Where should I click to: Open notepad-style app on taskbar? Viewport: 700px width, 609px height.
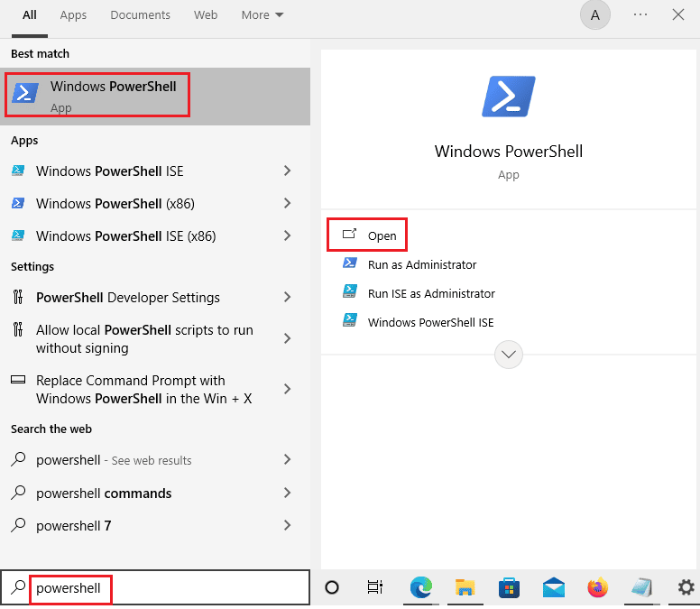[x=641, y=587]
